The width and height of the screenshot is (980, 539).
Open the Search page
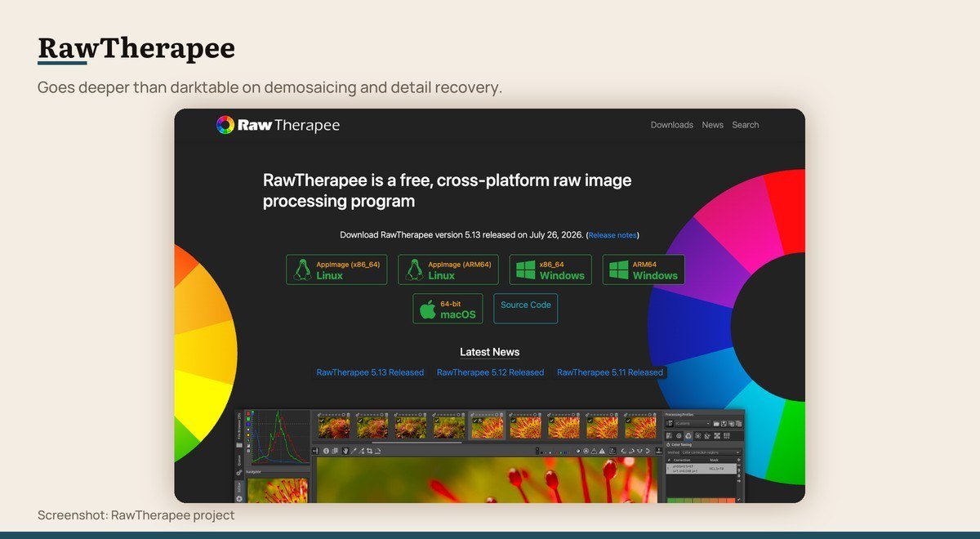point(746,125)
